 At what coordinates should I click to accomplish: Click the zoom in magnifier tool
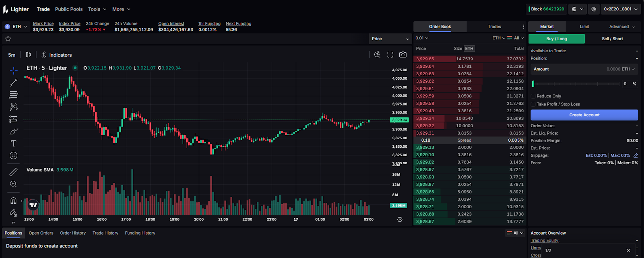click(x=13, y=184)
